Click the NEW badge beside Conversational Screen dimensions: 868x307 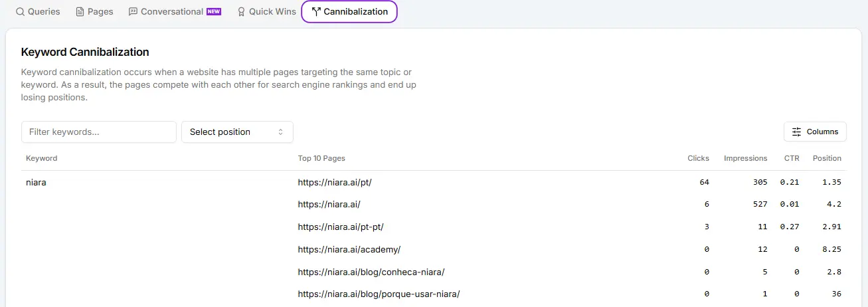tap(214, 11)
